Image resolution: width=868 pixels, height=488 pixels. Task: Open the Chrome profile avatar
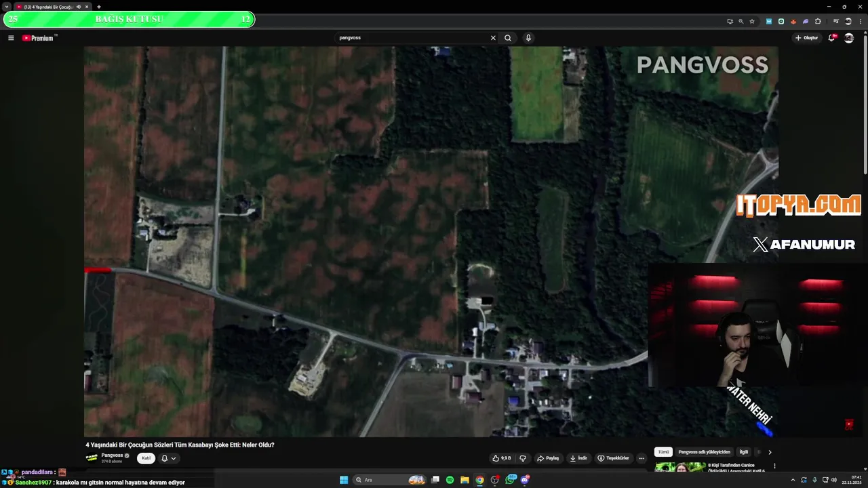tap(848, 21)
